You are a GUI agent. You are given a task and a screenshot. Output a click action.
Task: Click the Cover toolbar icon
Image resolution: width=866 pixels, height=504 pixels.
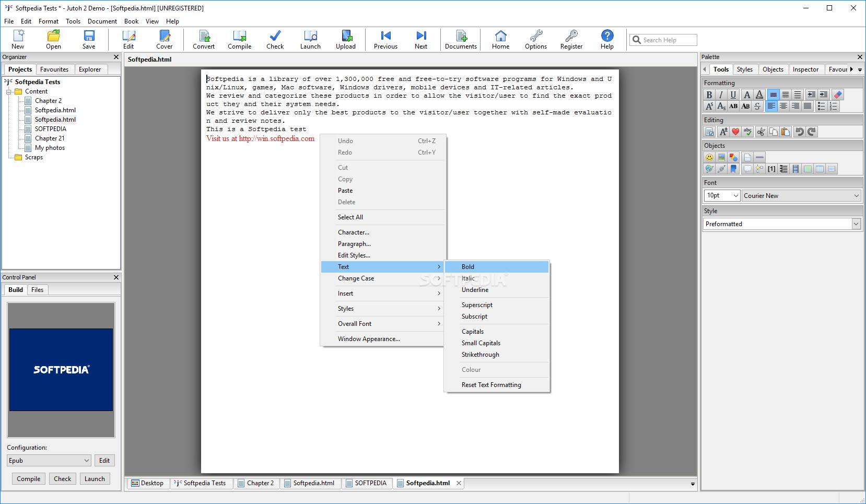point(164,40)
